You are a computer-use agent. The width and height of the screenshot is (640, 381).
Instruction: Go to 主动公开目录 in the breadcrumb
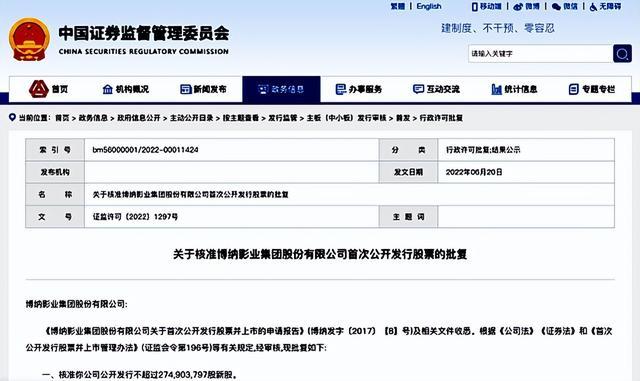(191, 118)
